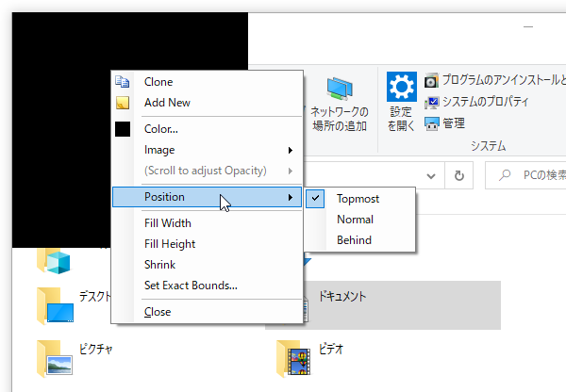Click the ネットワークの場所の追加 label in Explorer

click(340, 119)
